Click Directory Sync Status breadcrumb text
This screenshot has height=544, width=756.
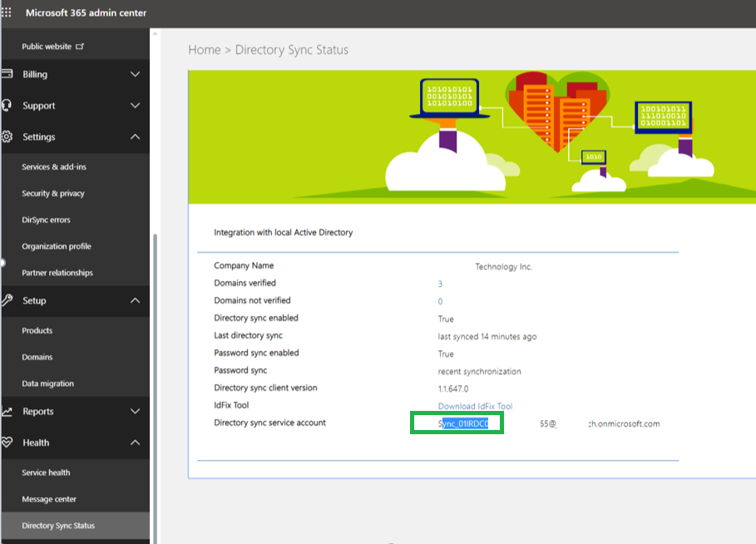click(x=292, y=50)
